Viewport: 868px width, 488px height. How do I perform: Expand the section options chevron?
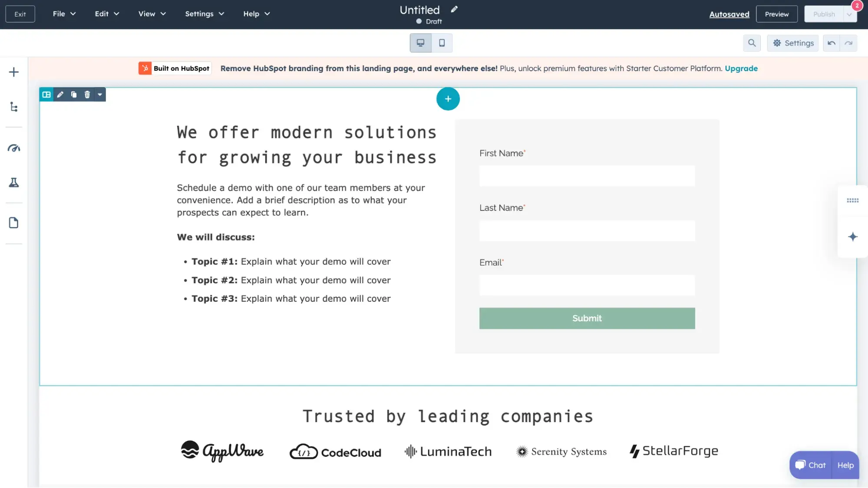tap(100, 95)
